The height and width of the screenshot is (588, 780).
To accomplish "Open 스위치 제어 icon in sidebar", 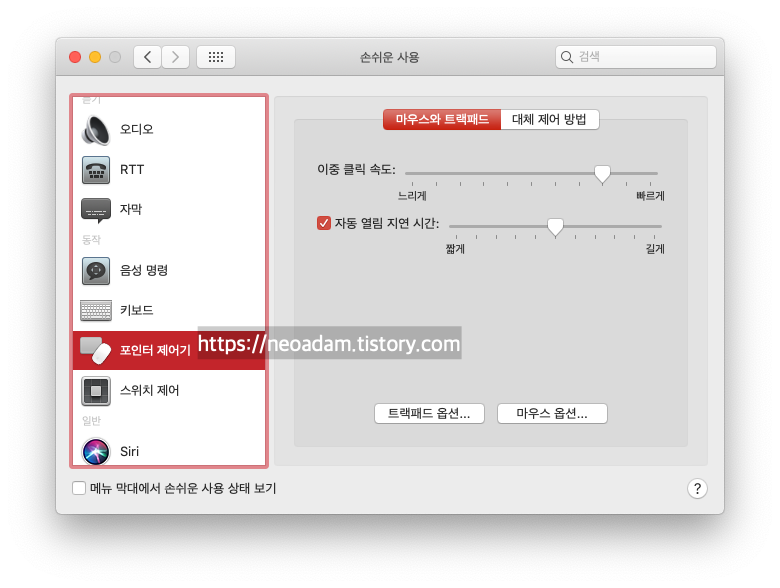I will coord(96,391).
